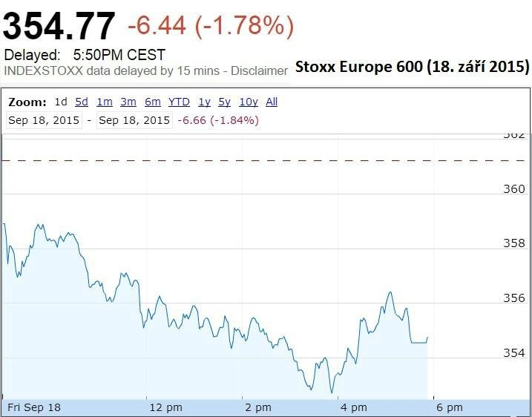This screenshot has width=532, height=417.
Task: Select the 6m zoom range
Action: (x=153, y=102)
